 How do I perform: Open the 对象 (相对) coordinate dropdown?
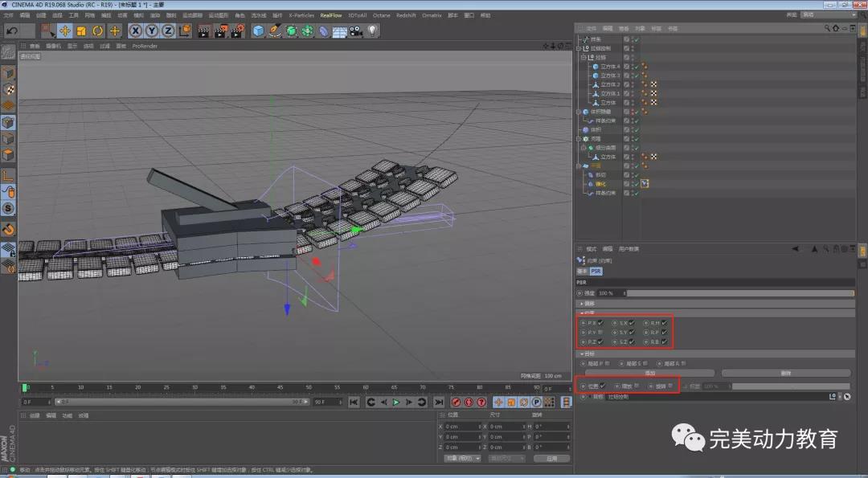pos(462,458)
